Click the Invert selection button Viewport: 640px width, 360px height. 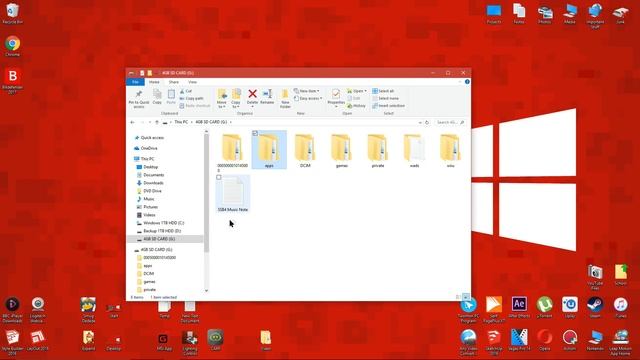coord(388,106)
